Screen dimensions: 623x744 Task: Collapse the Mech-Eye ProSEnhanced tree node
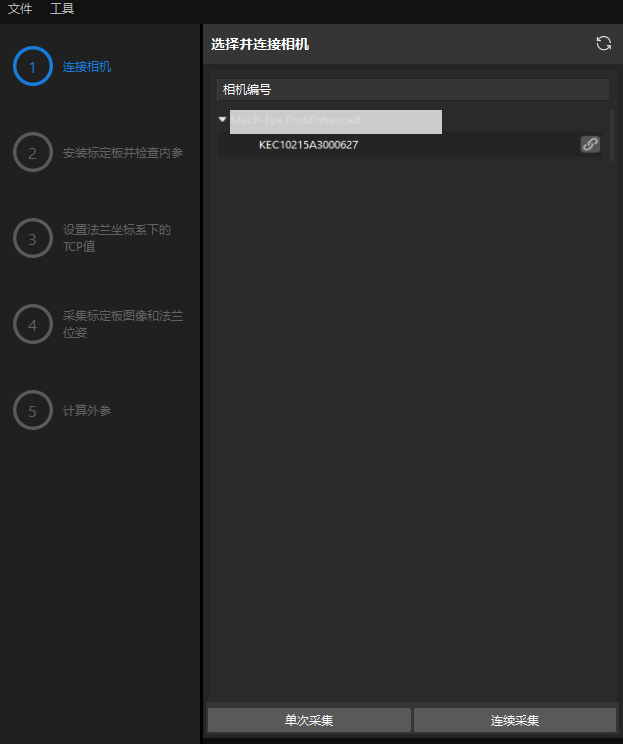pos(222,119)
